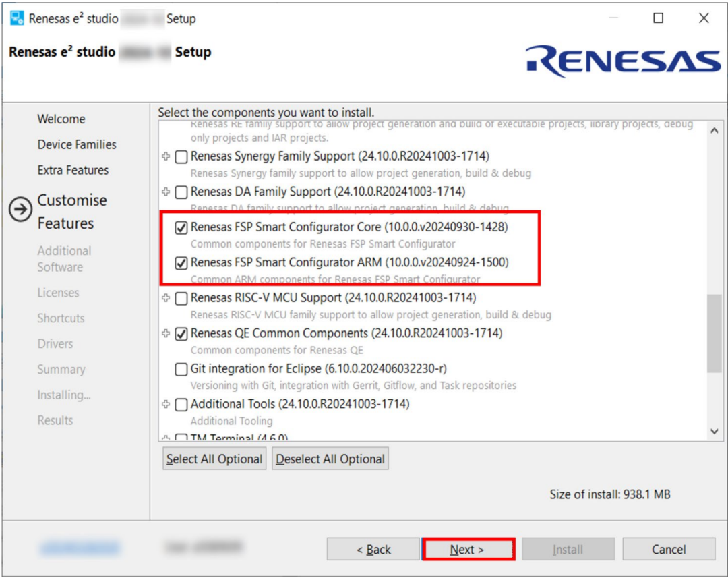Maximize the setup window
Screen dimensions: 728x578
pyautogui.click(x=659, y=18)
